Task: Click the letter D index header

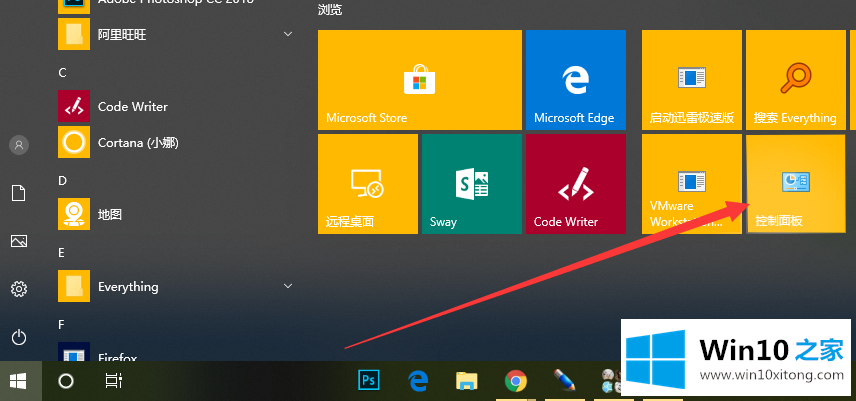Action: click(x=62, y=181)
